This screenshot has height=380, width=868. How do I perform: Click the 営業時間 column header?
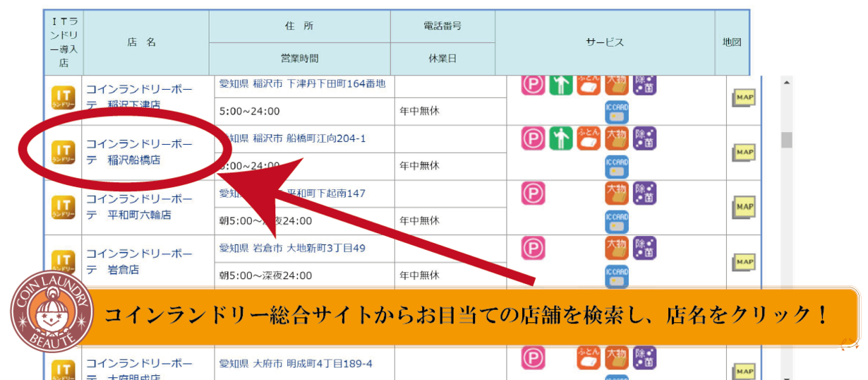pyautogui.click(x=299, y=59)
